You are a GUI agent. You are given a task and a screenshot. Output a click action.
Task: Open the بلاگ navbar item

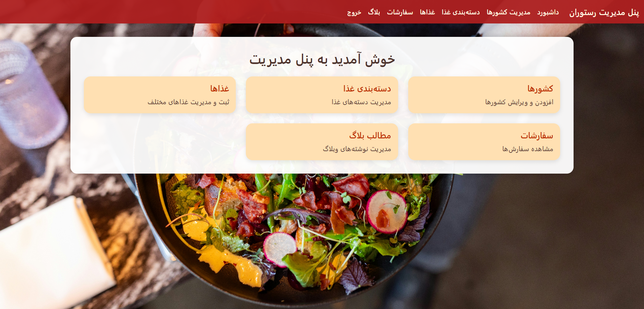coord(374,12)
